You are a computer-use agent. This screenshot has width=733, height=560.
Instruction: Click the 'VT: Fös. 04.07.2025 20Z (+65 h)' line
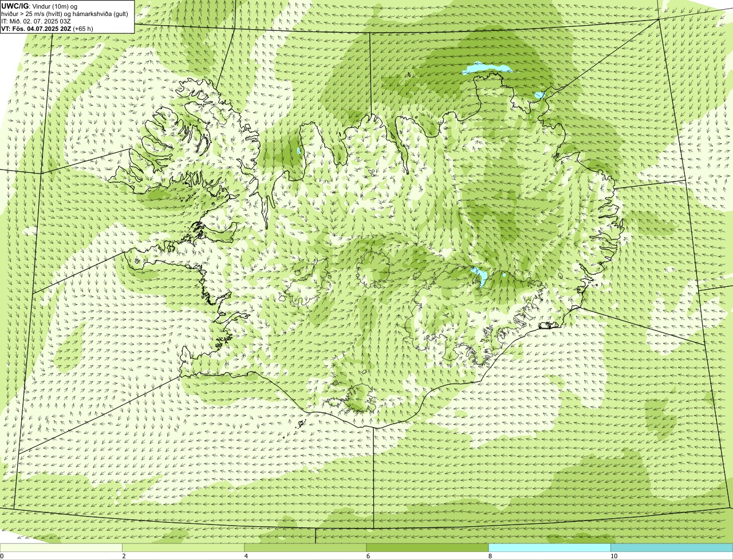coord(48,29)
